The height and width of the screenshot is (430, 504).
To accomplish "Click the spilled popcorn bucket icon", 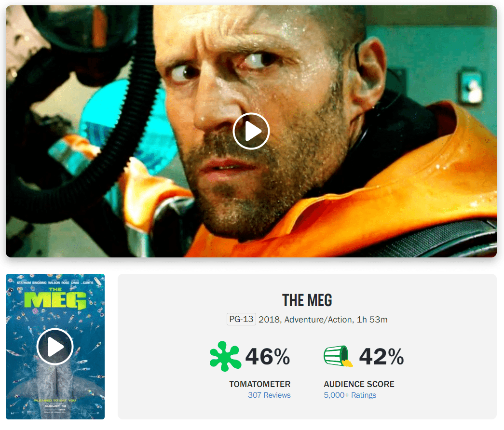I will tap(338, 356).
